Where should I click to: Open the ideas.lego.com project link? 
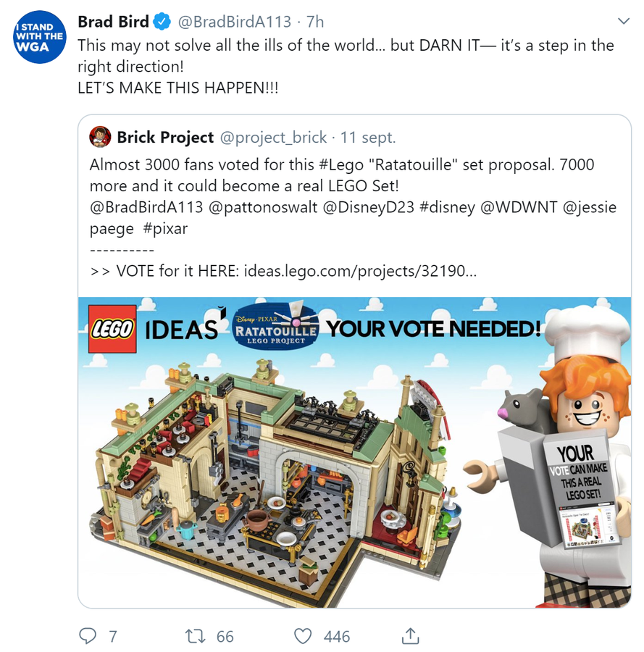pos(360,271)
